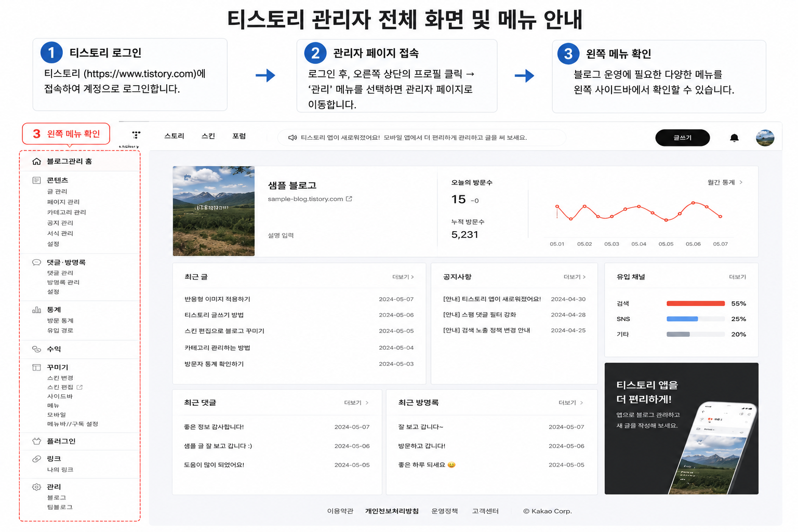Expand 더보기 in the 최근 댓글 panel
The width and height of the screenshot is (798, 532).
pyautogui.click(x=356, y=403)
